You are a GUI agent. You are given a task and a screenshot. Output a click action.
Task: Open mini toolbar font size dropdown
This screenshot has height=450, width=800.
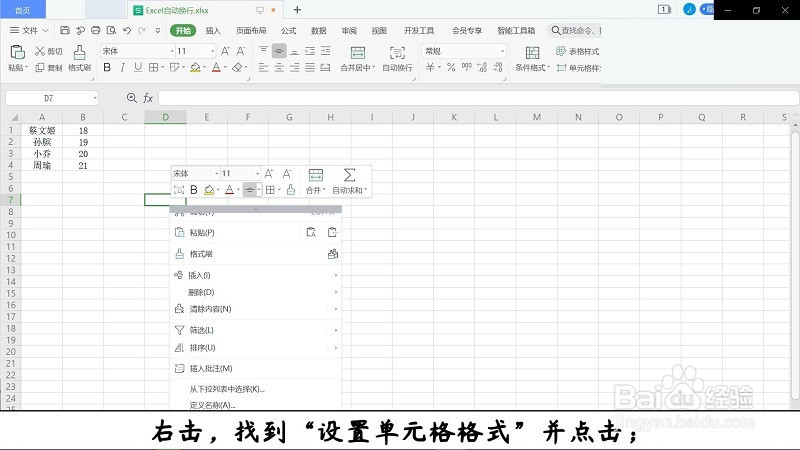[257, 173]
